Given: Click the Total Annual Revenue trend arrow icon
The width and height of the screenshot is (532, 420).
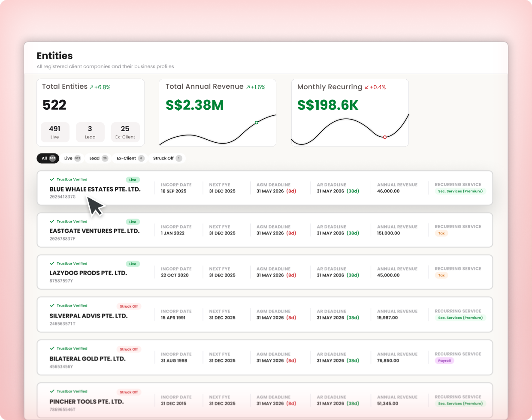Looking at the screenshot, I should point(248,87).
